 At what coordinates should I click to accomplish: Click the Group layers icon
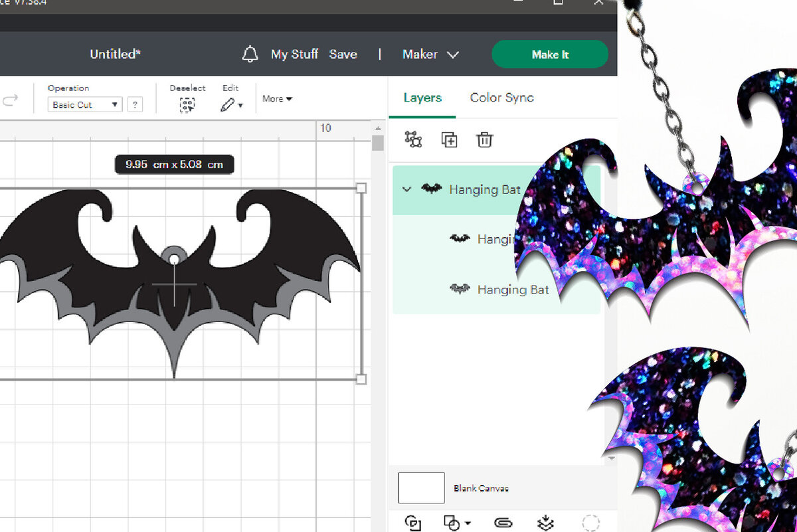413,139
